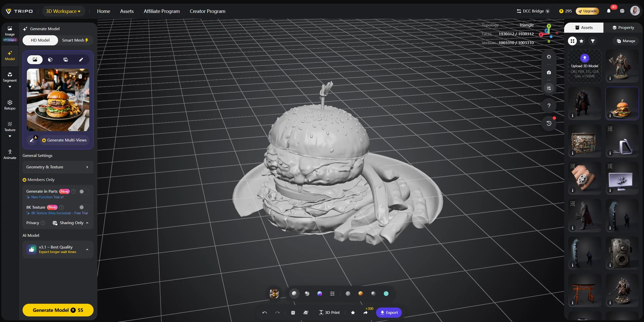The width and height of the screenshot is (644, 322).
Task: Open notifications bell
Action: click(609, 11)
